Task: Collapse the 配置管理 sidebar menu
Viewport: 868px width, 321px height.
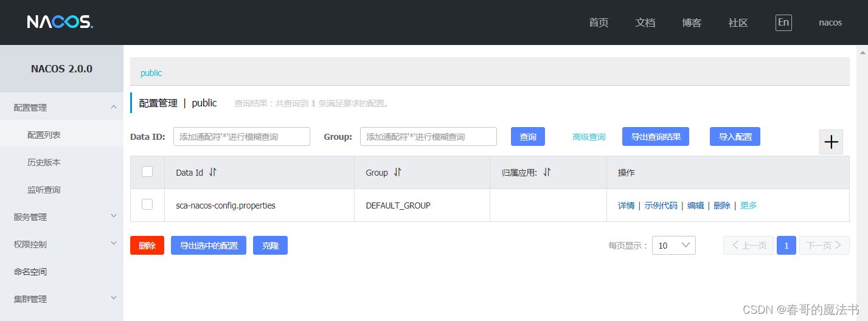Action: [x=61, y=108]
